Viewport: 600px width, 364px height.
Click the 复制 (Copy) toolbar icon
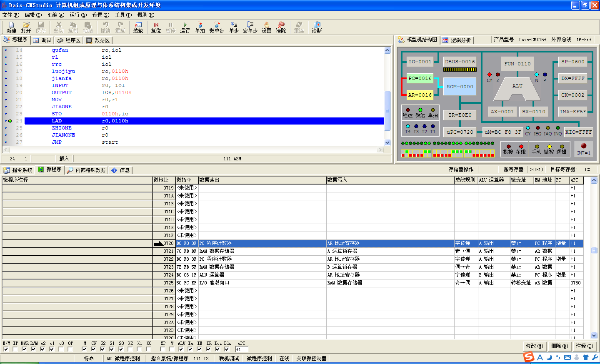pos(73,27)
